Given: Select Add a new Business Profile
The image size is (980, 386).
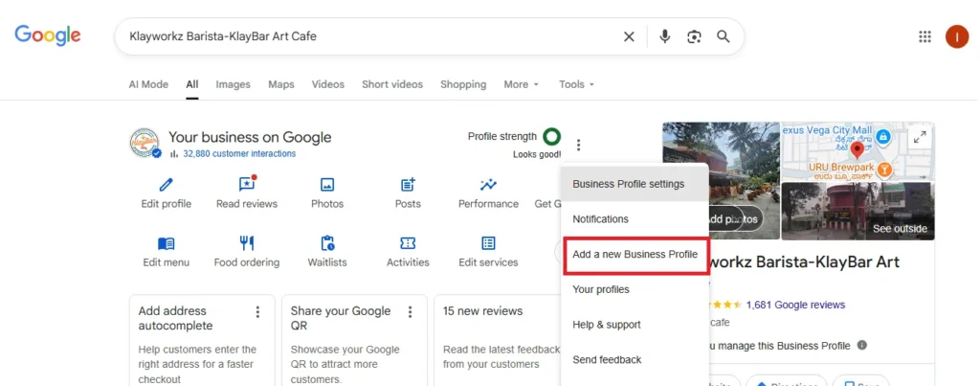Looking at the screenshot, I should tap(635, 255).
